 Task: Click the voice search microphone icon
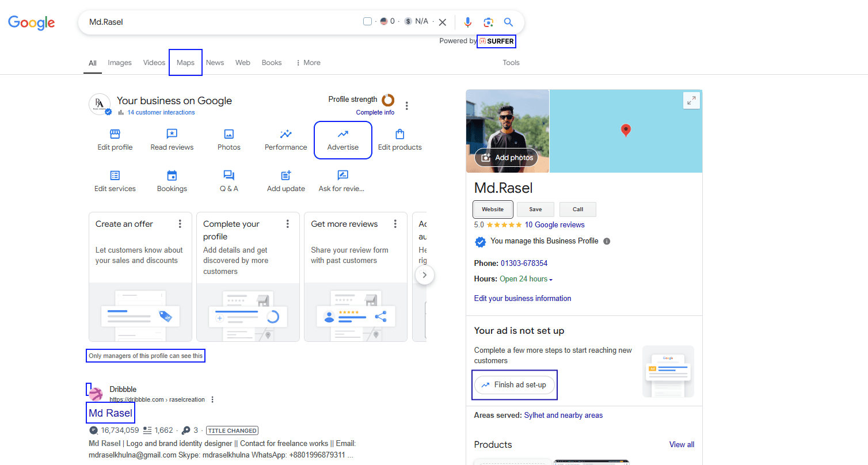coord(467,22)
